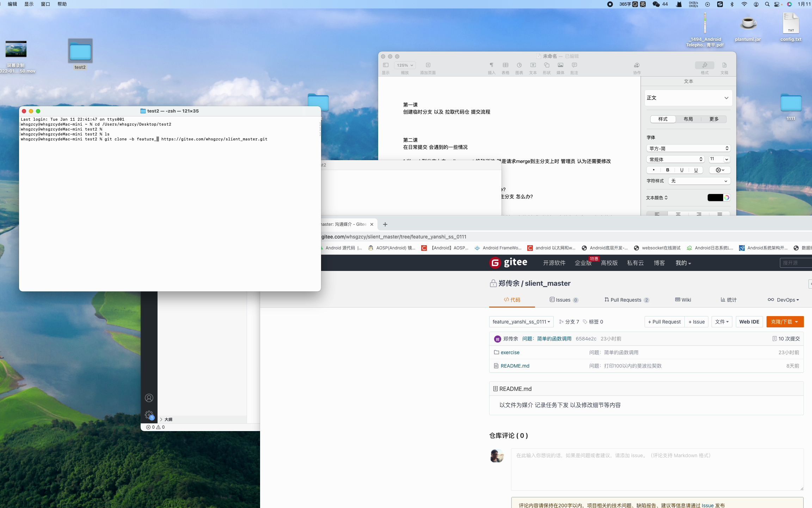Open the 窗口 menu in the menu bar
This screenshot has width=812, height=508.
[x=45, y=4]
